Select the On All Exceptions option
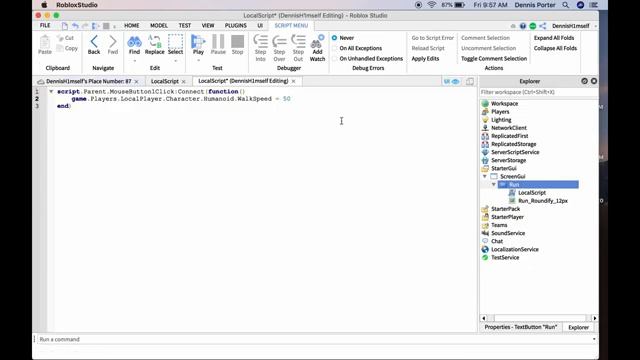Image resolution: width=640 pixels, height=360 pixels. (334, 48)
